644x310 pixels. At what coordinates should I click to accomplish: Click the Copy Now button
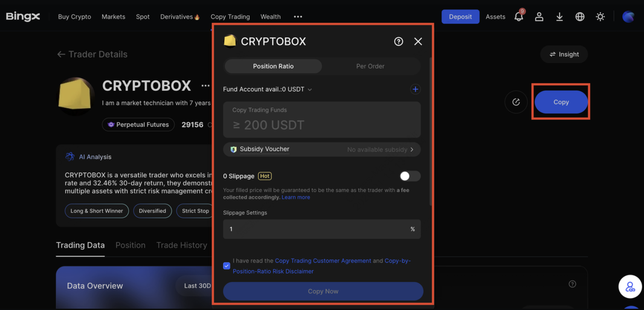point(323,291)
